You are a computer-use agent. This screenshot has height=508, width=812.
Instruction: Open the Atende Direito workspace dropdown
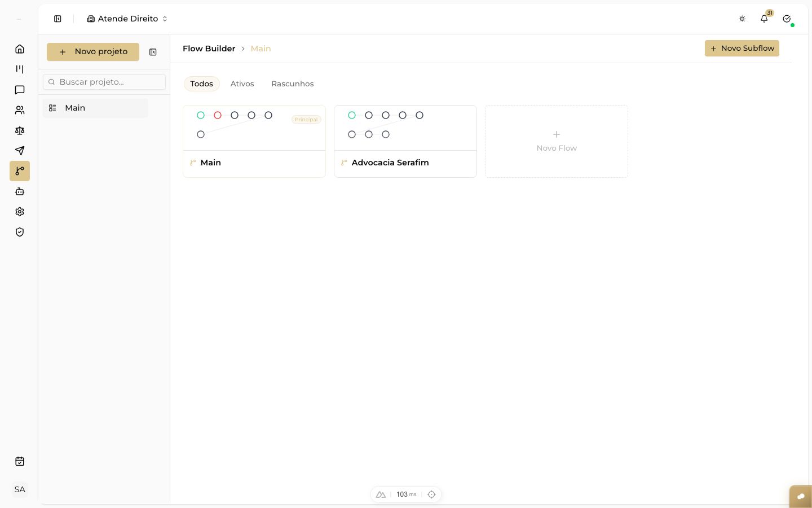(x=127, y=19)
